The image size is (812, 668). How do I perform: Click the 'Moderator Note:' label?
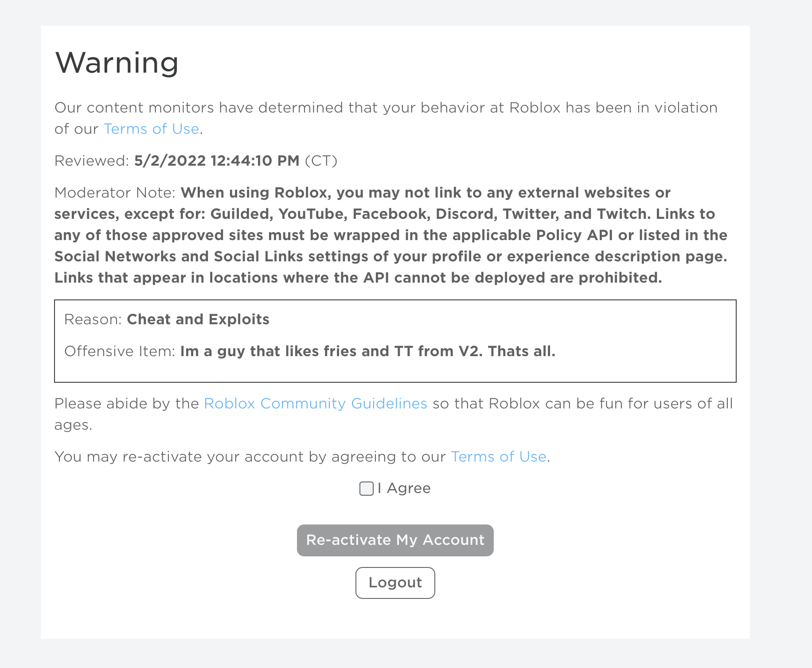coord(115,193)
